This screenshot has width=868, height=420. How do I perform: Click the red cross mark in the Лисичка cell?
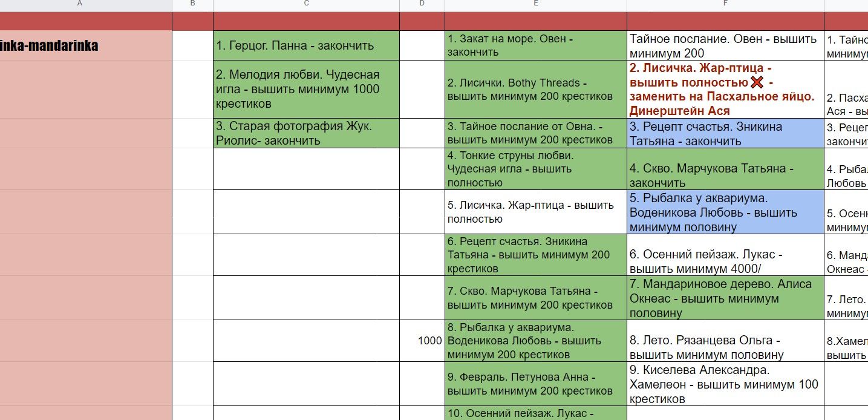coord(756,82)
